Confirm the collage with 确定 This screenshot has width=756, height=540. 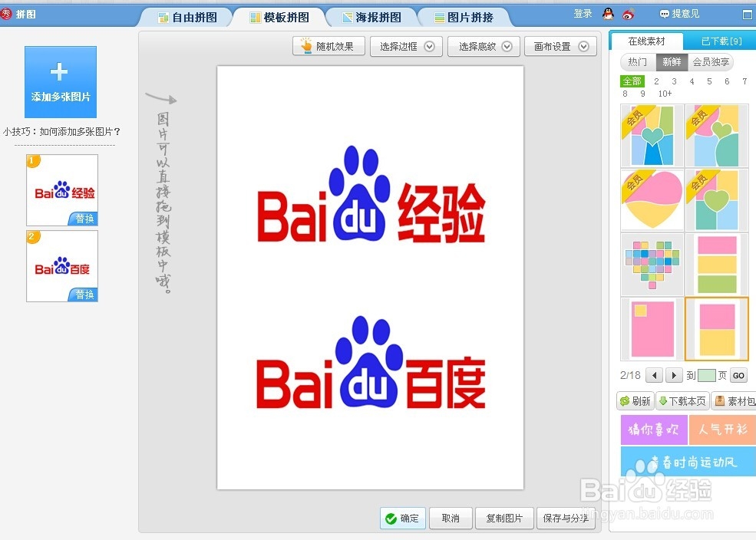pos(402,518)
